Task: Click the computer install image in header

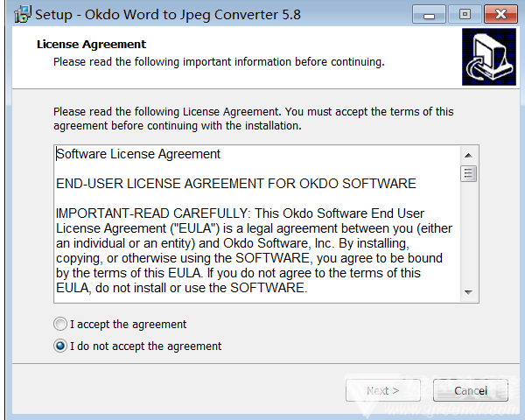Action: (489, 57)
